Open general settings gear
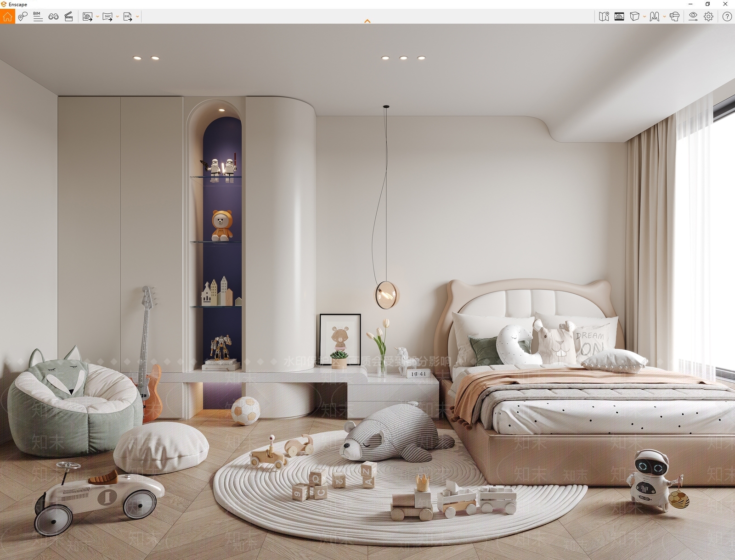The width and height of the screenshot is (735, 560). [709, 17]
